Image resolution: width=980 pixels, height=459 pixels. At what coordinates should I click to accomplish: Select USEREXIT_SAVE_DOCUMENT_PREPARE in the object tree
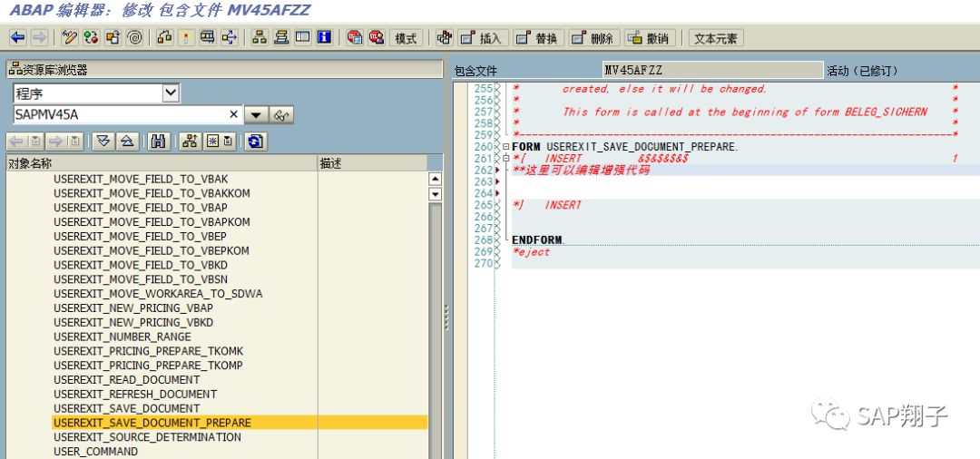[152, 423]
